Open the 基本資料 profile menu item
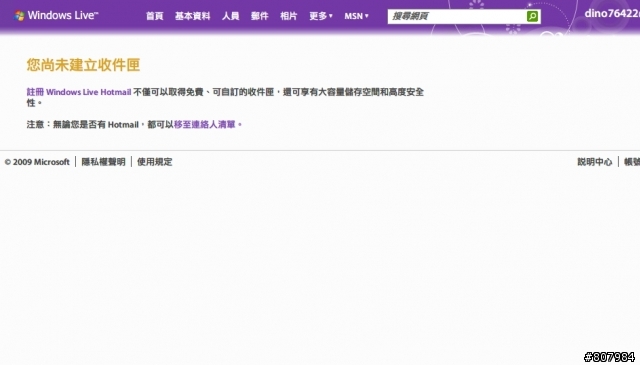Image resolution: width=640 pixels, height=365 pixels. coord(193,16)
